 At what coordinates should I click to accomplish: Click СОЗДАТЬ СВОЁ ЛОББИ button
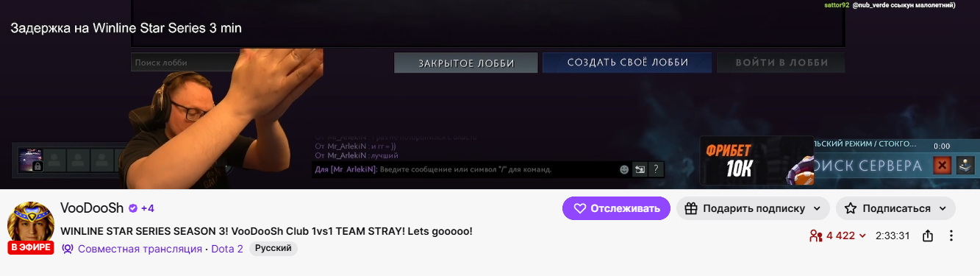click(x=627, y=63)
